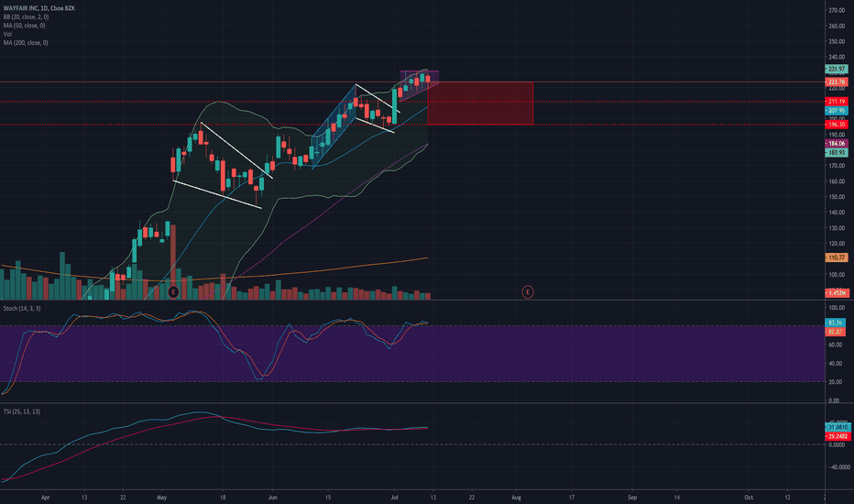Click the 223.76 price label
The height and width of the screenshot is (504, 854).
pos(837,82)
